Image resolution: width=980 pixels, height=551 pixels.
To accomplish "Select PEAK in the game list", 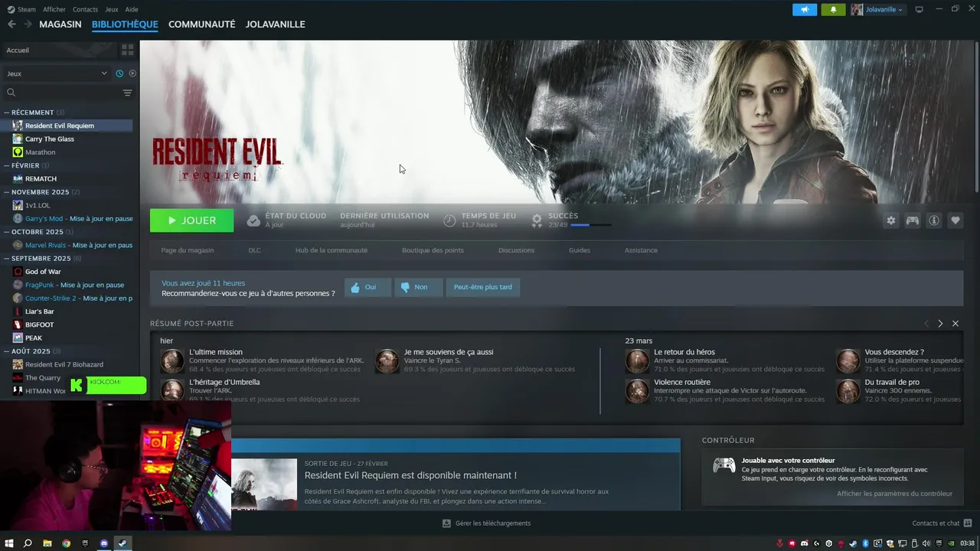I will tap(34, 337).
